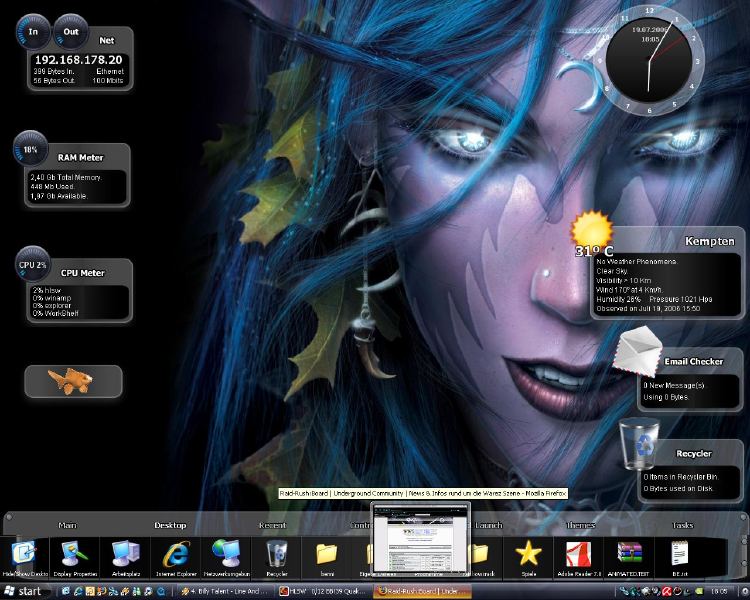Open the Themes tab in the dock
The height and width of the screenshot is (600, 750).
pos(580,525)
